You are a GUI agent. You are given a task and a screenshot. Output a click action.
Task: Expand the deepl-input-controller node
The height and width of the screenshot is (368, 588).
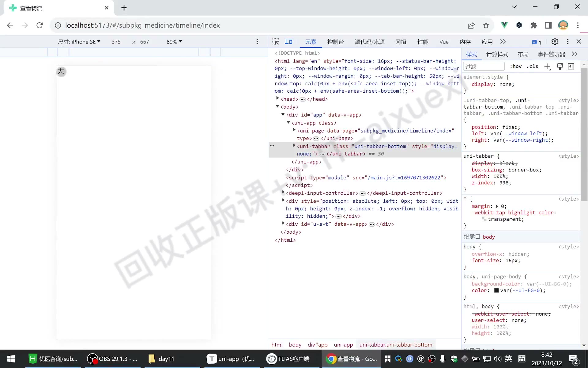[283, 192]
